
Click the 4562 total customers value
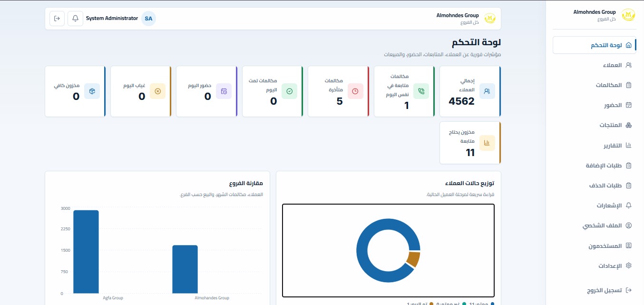click(x=461, y=101)
